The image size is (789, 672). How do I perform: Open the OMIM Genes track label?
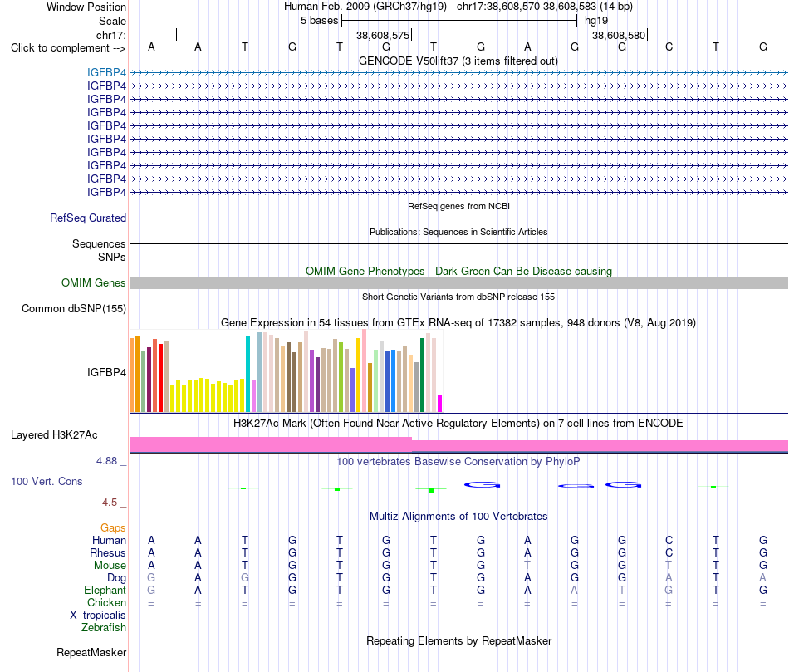(x=93, y=283)
